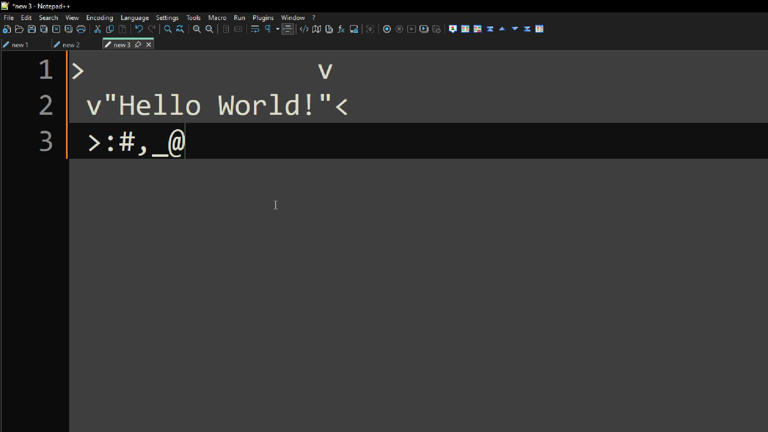This screenshot has width=768, height=432.
Task: Click line number 2 in margin
Action: point(46,105)
